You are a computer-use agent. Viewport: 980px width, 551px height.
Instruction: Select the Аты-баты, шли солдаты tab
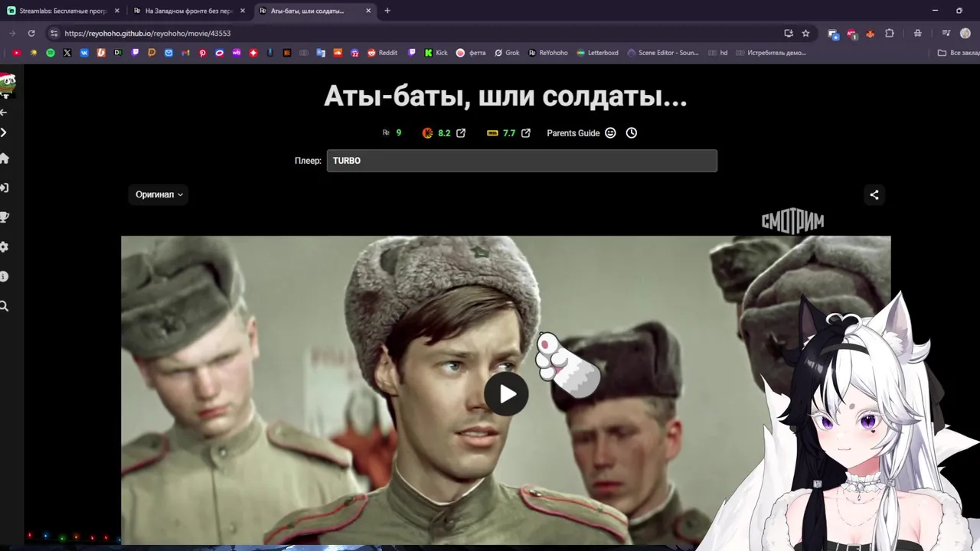coord(314,11)
